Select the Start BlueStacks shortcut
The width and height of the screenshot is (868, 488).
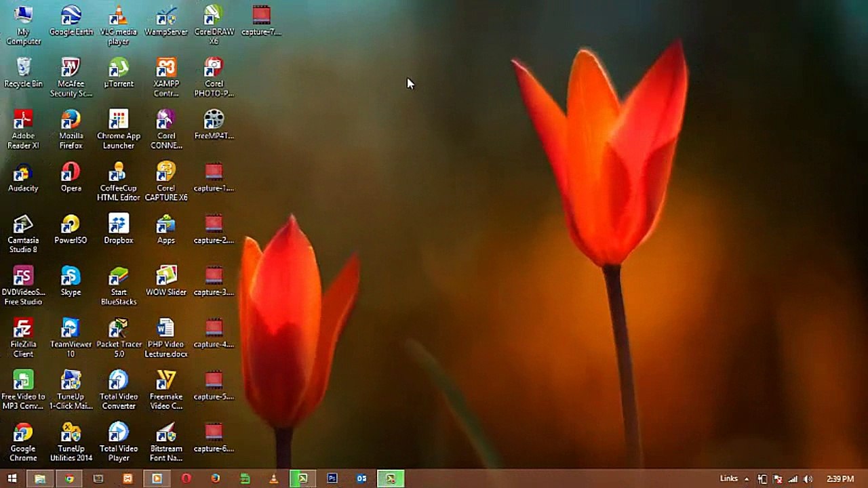(118, 286)
